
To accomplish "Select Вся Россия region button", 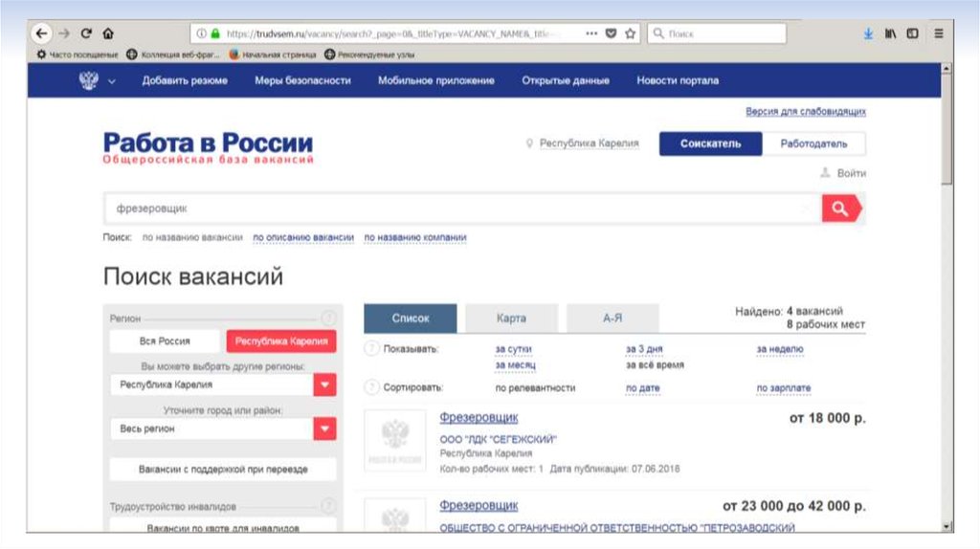I will click(165, 341).
